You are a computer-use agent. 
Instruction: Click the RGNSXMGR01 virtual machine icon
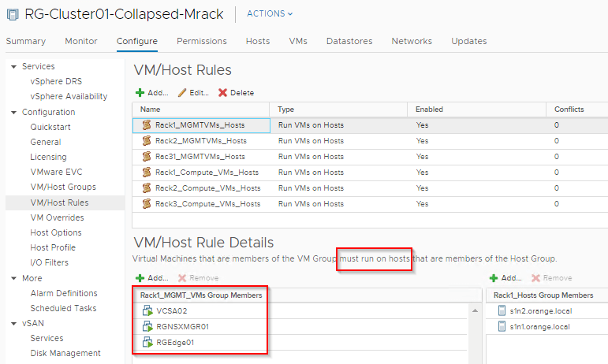(147, 326)
